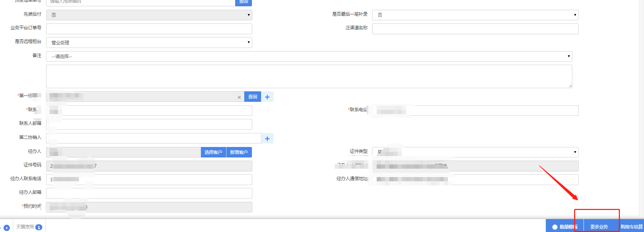Focus the 业务平台订单号 input field
Screen dimensions: 644x232
coord(149,29)
